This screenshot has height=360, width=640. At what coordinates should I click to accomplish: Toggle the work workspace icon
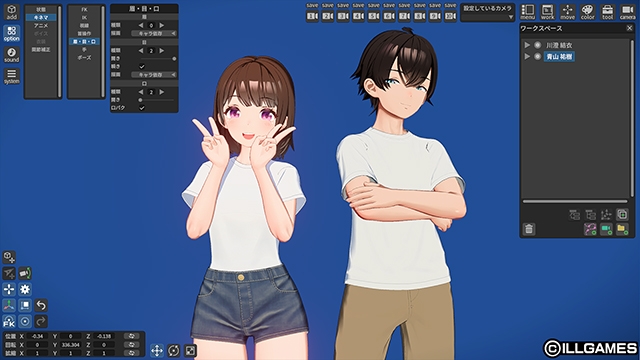click(548, 12)
